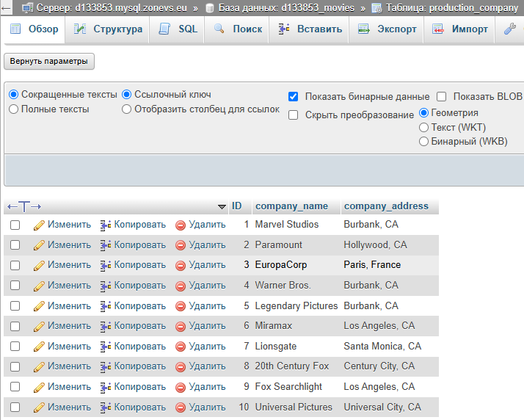
Task: Open server d133853.mysql.zonevs.eu breadcrumb link
Action: click(112, 7)
